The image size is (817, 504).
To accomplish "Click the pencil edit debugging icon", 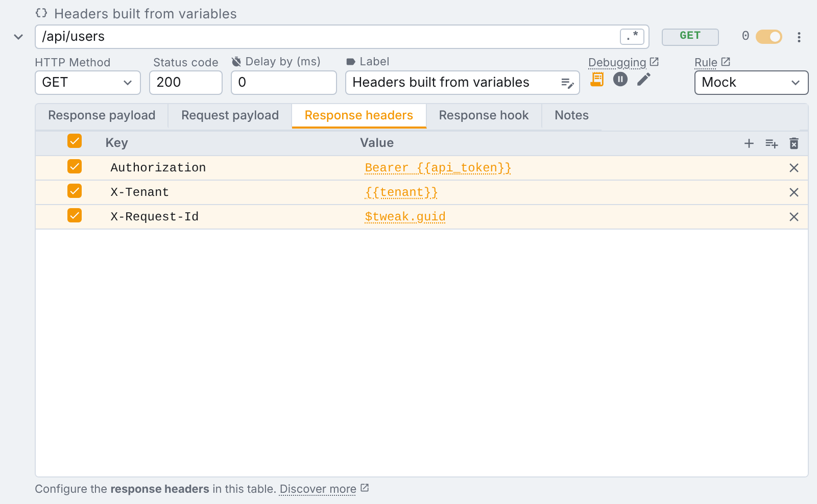I will 644,79.
